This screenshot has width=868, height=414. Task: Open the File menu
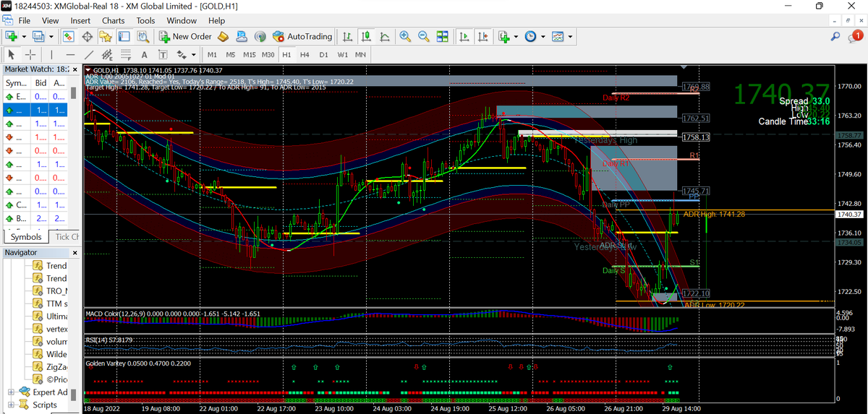(25, 20)
